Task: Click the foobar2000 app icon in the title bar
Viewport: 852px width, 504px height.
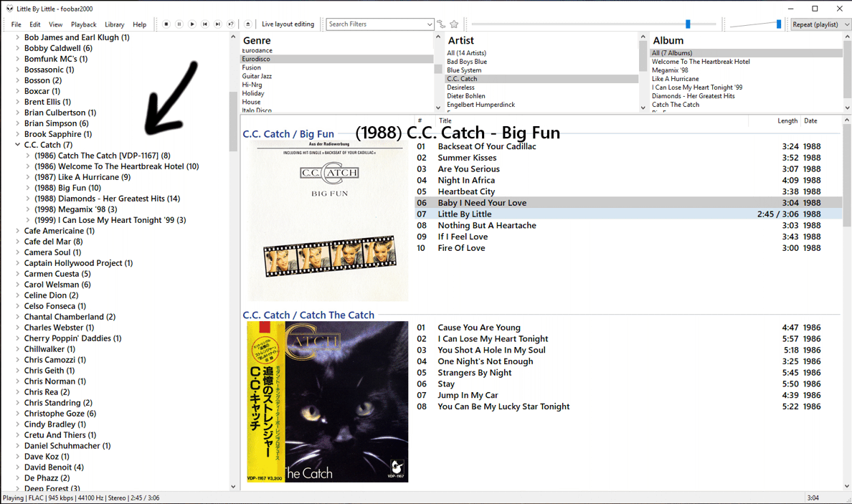Action: [x=9, y=9]
